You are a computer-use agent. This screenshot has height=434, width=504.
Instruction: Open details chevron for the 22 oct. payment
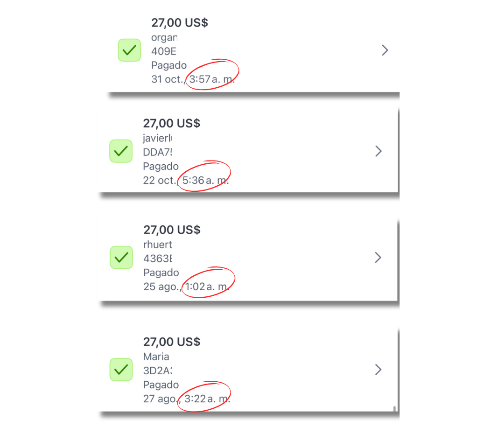[x=378, y=151]
